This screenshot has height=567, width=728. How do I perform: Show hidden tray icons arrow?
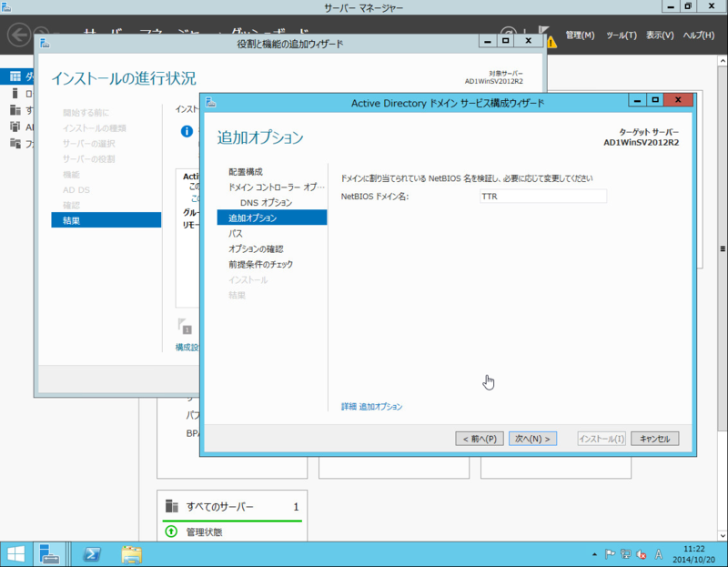594,554
